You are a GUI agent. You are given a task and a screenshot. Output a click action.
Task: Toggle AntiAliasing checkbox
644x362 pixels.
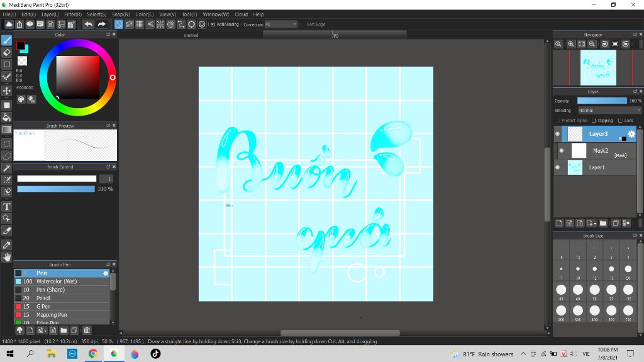tap(213, 25)
